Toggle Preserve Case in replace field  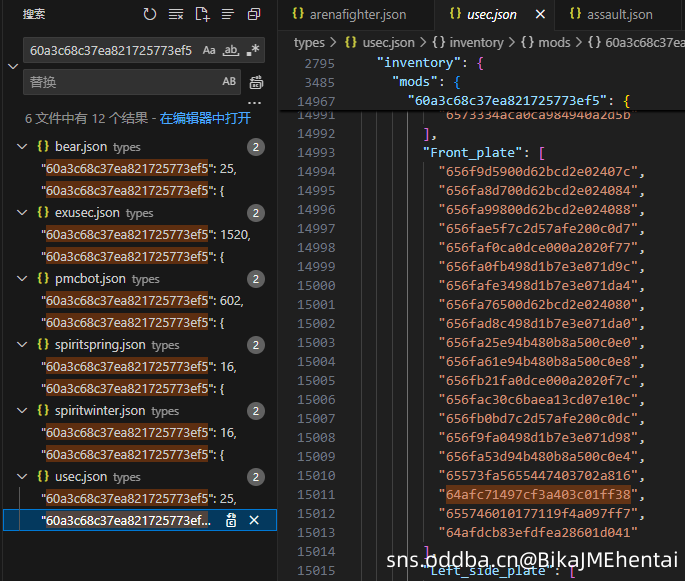click(229, 82)
